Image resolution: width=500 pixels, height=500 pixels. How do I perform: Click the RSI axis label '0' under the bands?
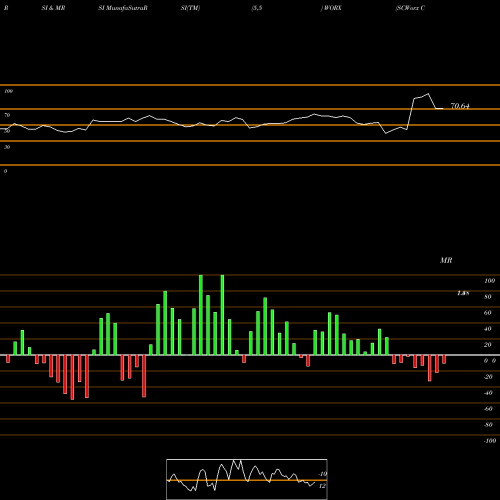tap(5, 171)
